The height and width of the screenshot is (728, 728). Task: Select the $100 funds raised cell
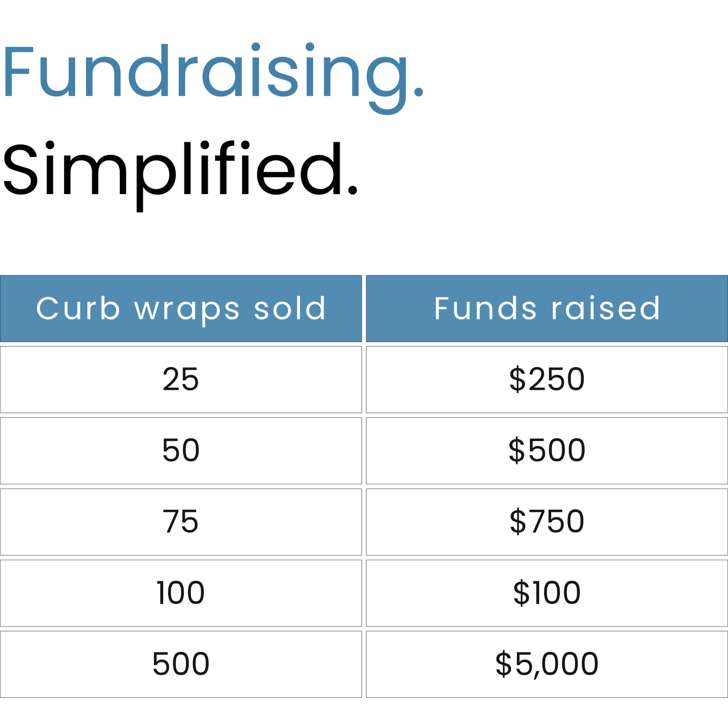click(x=547, y=593)
